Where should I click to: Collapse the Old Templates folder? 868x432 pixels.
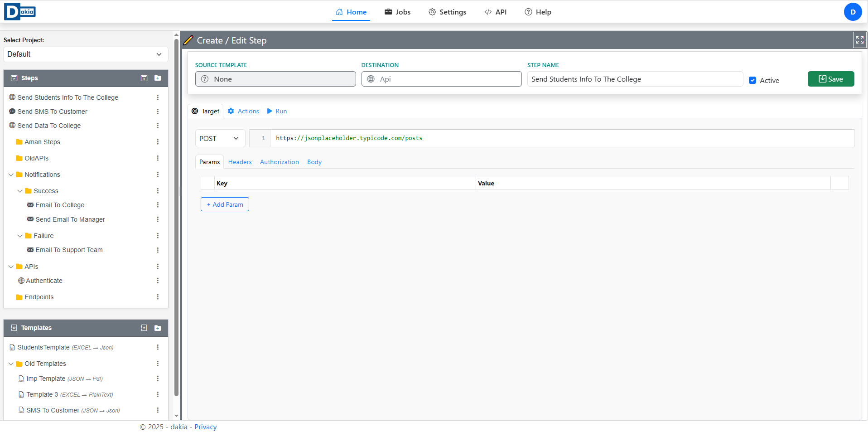(x=11, y=364)
